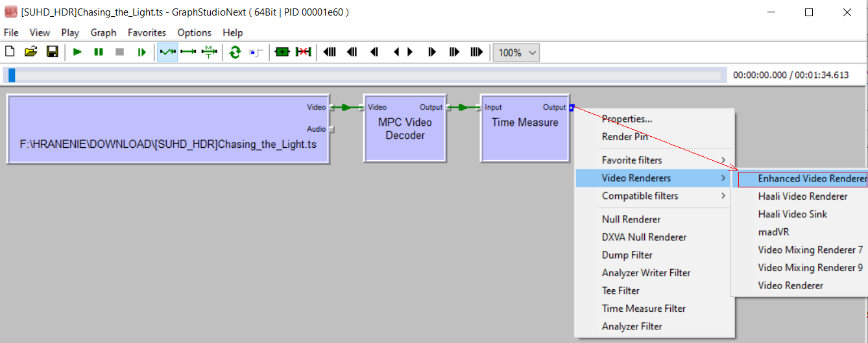Select the Time Measure filter box
Image resolution: width=868 pixels, height=343 pixels.
525,128
